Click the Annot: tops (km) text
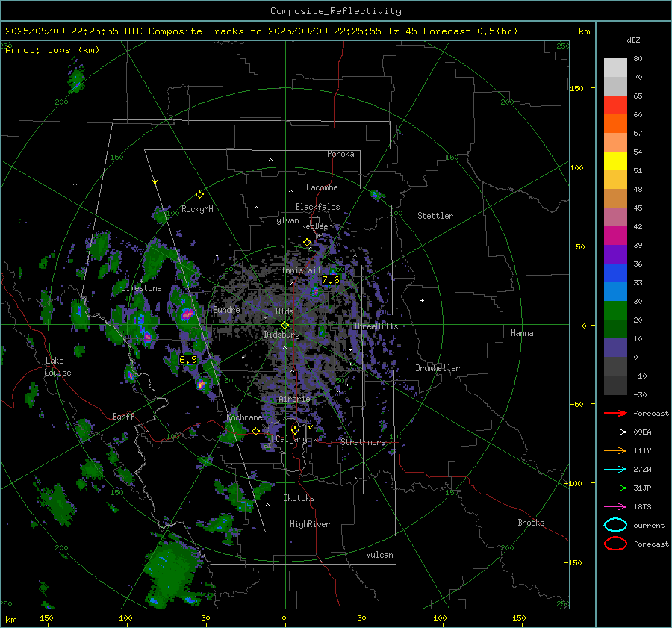Image resolution: width=672 pixels, height=628 pixels. pos(52,50)
